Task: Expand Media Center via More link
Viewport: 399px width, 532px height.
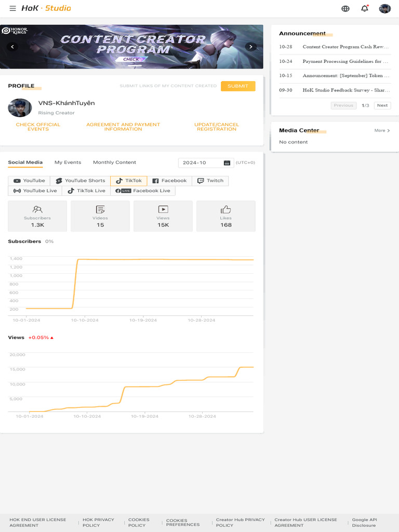Action: [382, 130]
